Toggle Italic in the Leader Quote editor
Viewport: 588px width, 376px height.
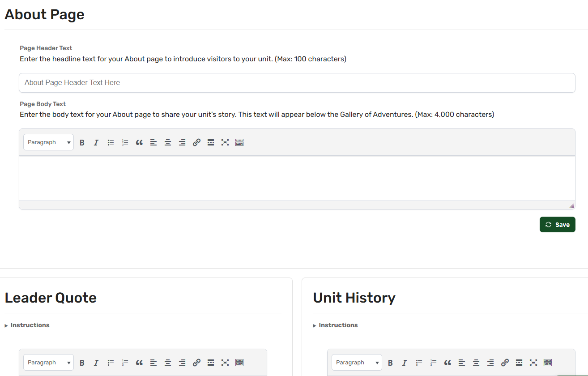96,363
